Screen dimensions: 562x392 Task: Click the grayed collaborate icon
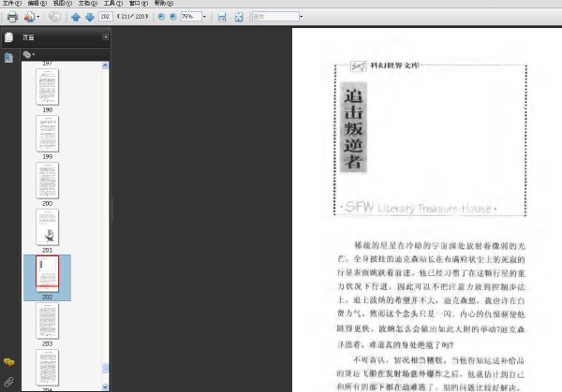(x=54, y=17)
